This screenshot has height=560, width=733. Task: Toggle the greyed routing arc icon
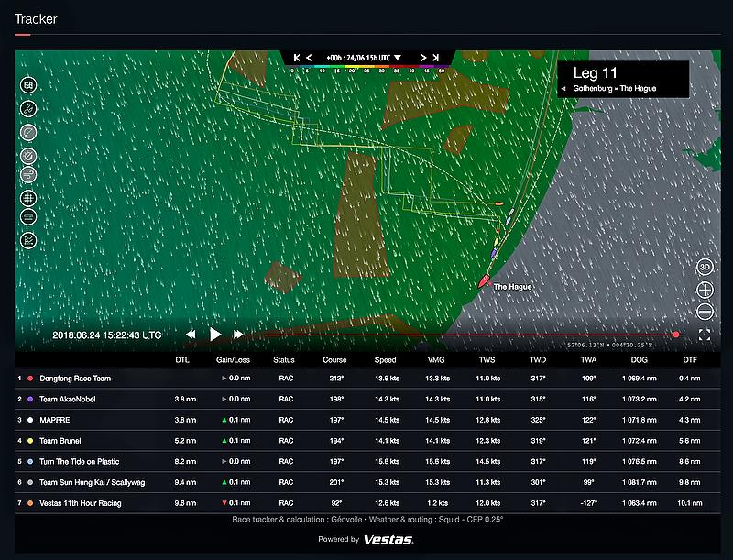[28, 133]
